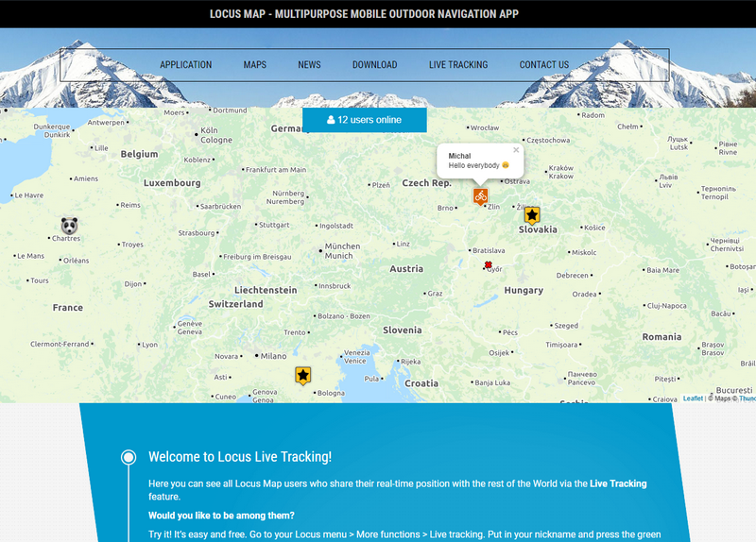Open the Contact Us menu item

pos(544,64)
